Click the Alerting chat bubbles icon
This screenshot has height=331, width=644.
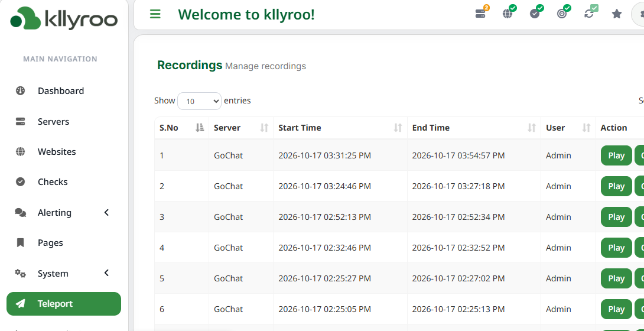(20, 212)
